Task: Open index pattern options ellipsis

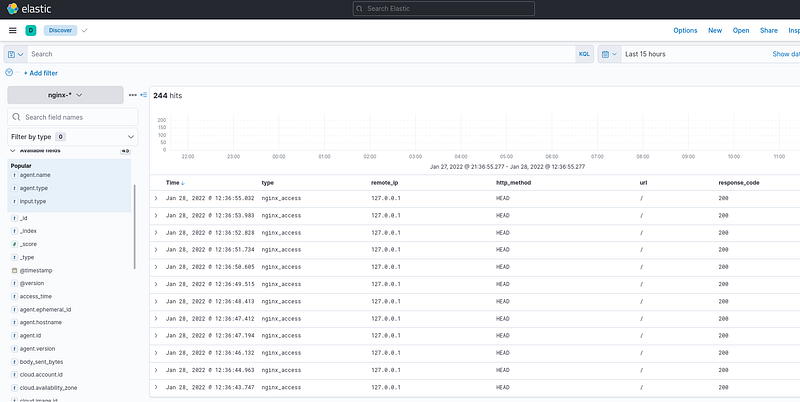Action: click(133, 95)
